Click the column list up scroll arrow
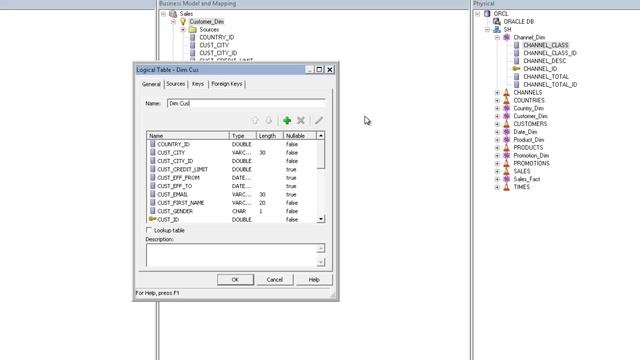Image resolution: width=640 pixels, height=360 pixels. [x=321, y=136]
